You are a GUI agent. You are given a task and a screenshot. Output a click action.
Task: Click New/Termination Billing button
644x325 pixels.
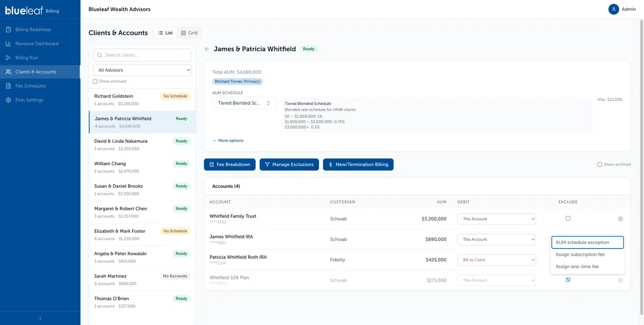pos(358,164)
